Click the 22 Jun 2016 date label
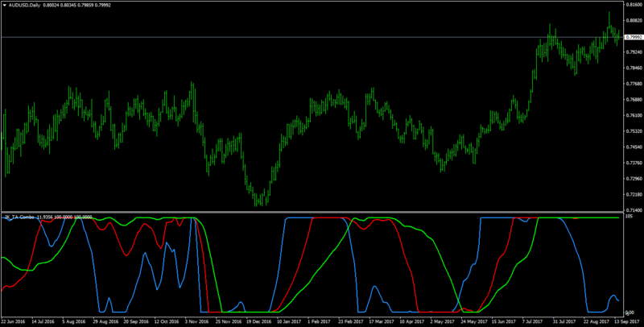 click(13, 321)
